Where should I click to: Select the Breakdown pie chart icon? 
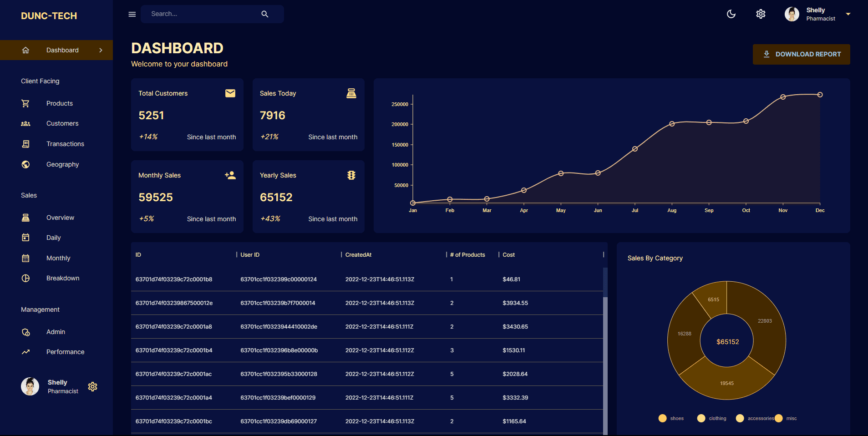tap(25, 278)
